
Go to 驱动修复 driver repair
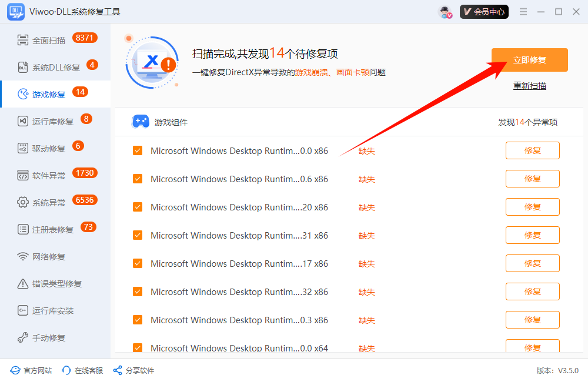point(49,149)
